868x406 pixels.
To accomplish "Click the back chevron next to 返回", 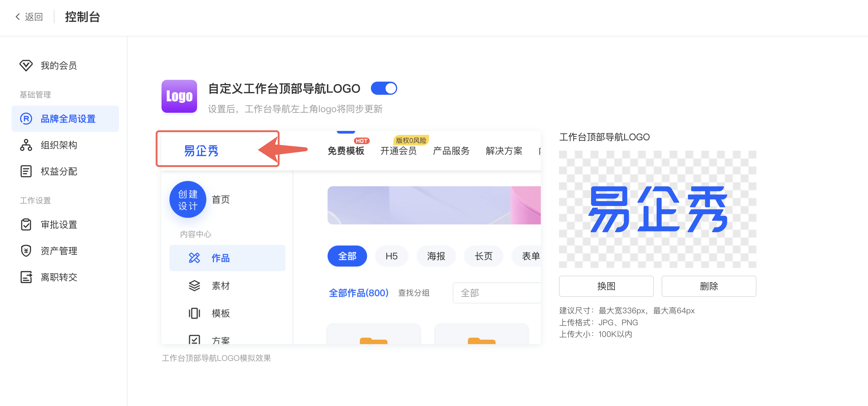I will (18, 16).
